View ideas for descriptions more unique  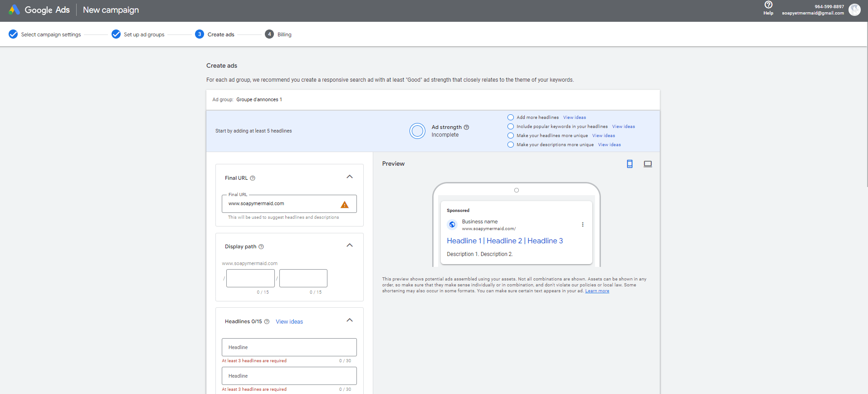click(x=610, y=144)
